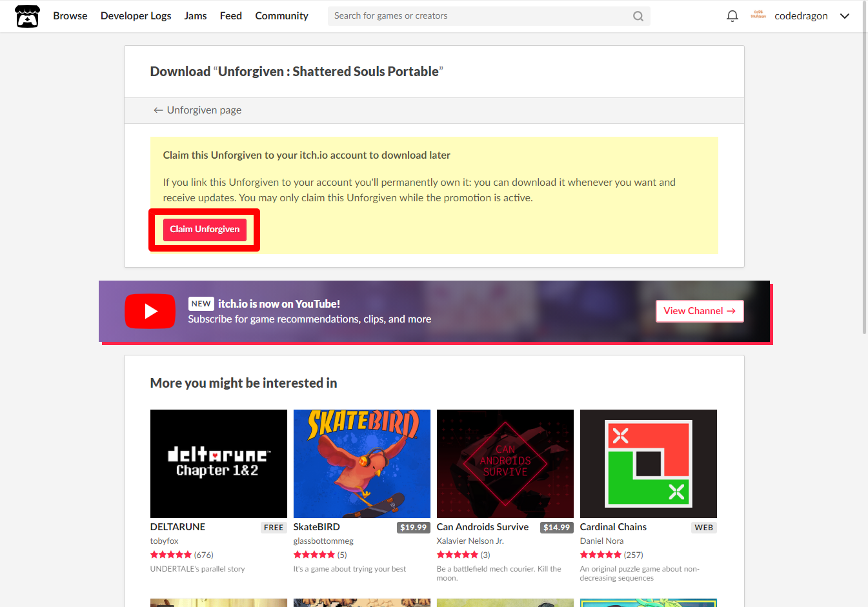The width and height of the screenshot is (868, 607).
Task: Open the Daniel Nora creator link
Action: coord(602,541)
